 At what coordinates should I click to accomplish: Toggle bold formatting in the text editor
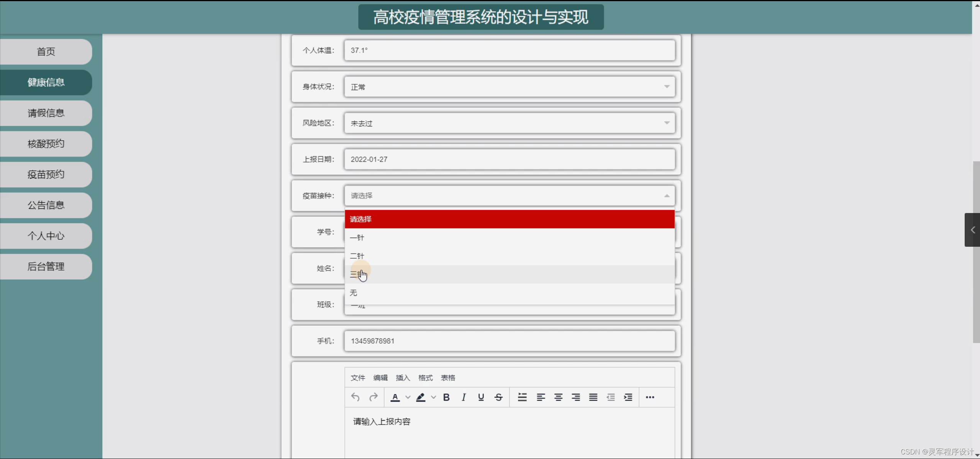(x=446, y=397)
